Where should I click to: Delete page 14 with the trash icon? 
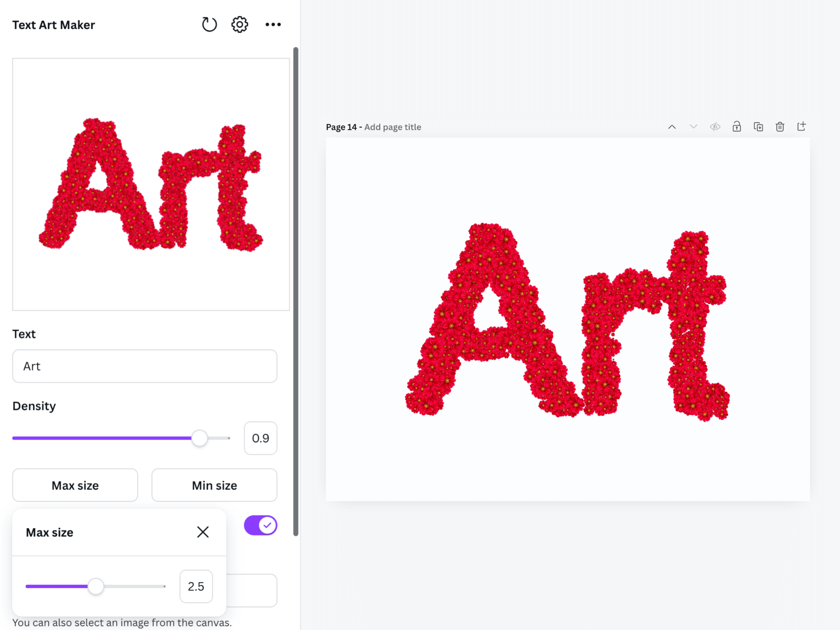[780, 127]
